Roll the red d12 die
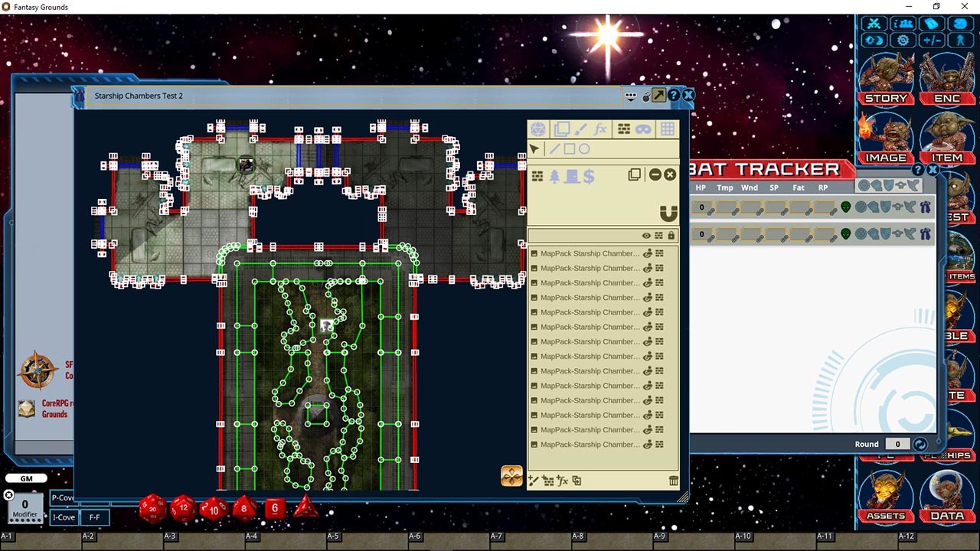The height and width of the screenshot is (551, 980). click(x=184, y=509)
